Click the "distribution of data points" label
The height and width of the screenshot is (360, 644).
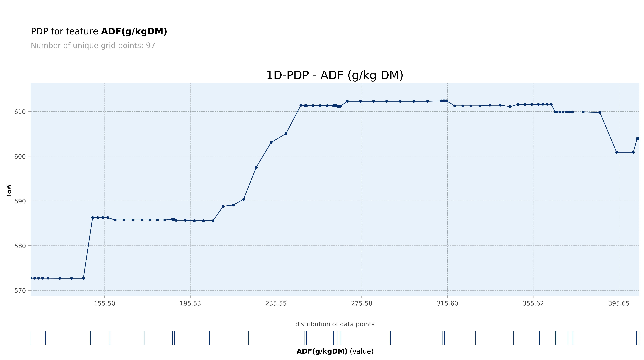click(335, 324)
